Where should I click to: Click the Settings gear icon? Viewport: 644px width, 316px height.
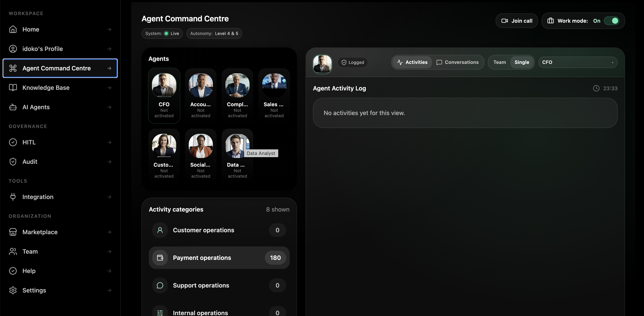point(13,290)
